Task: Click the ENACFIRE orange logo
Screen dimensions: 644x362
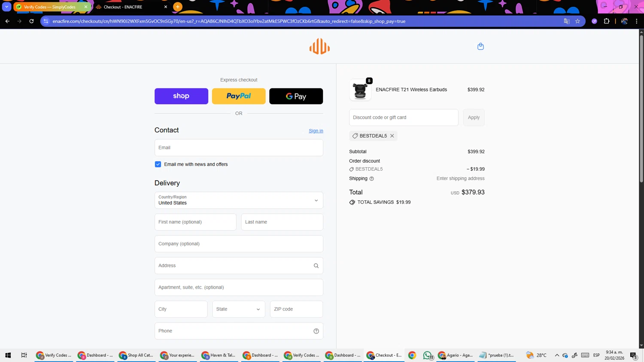Action: pyautogui.click(x=319, y=46)
